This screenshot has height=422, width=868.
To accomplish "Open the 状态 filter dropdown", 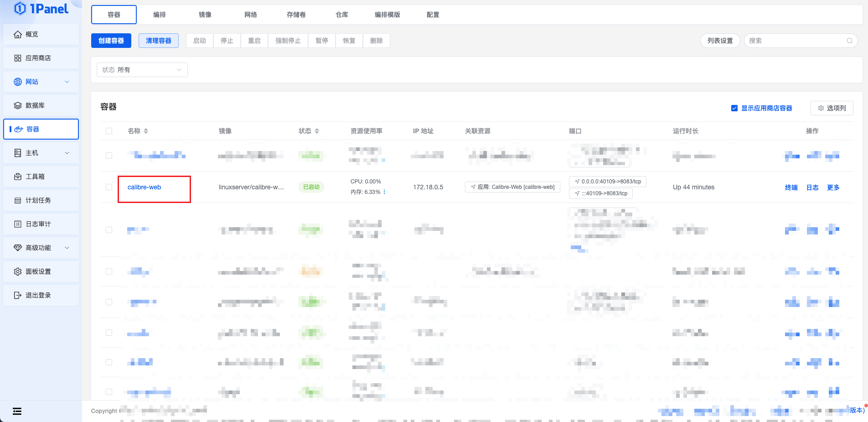I will tap(142, 70).
